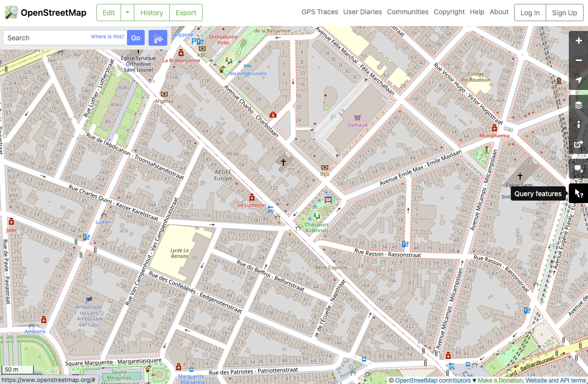This screenshot has height=384, width=588.
Task: Click the Église Saint church cross icon
Action: pos(520,176)
